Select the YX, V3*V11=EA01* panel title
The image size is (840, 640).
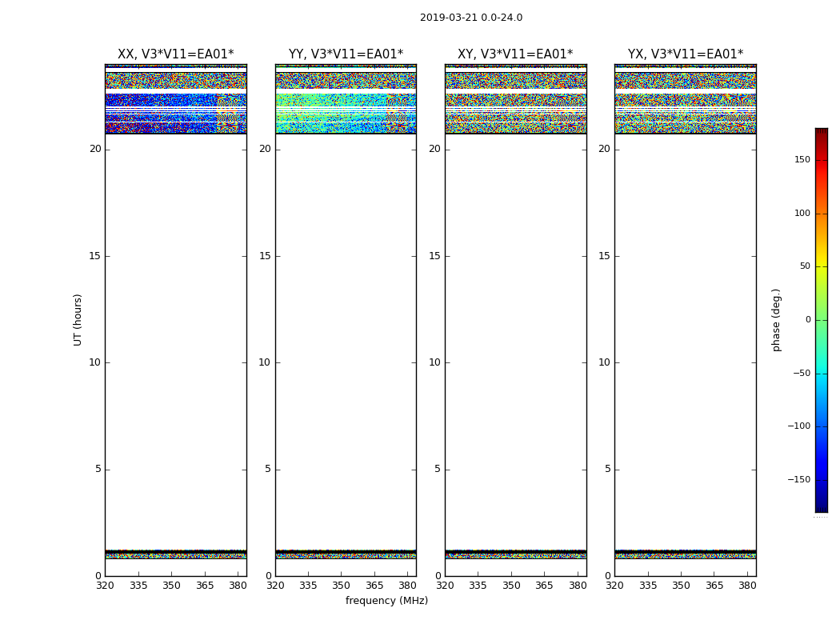686,54
